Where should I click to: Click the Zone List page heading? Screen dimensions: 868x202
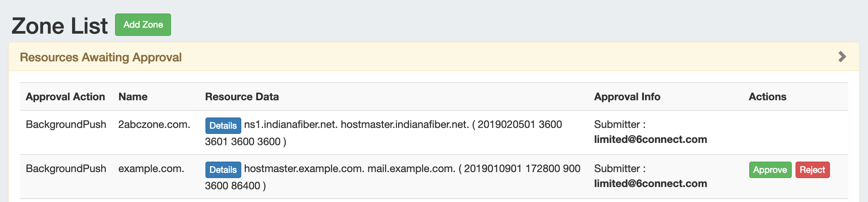[60, 26]
